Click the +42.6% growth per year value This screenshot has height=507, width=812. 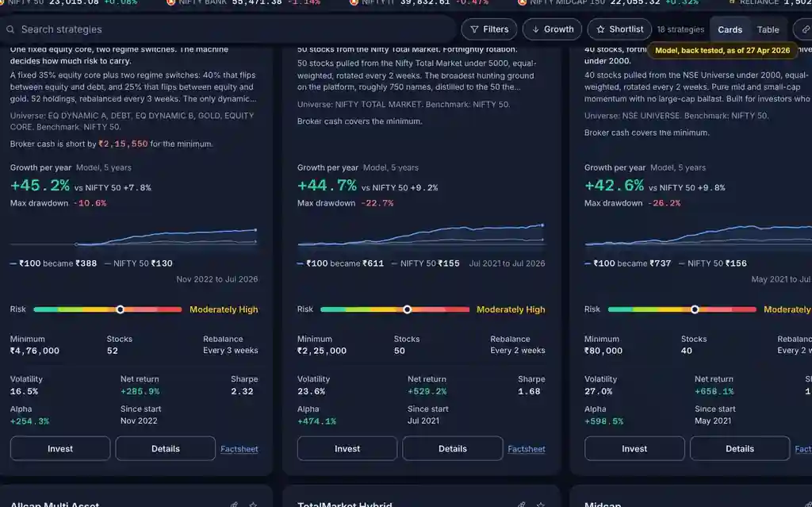click(615, 186)
